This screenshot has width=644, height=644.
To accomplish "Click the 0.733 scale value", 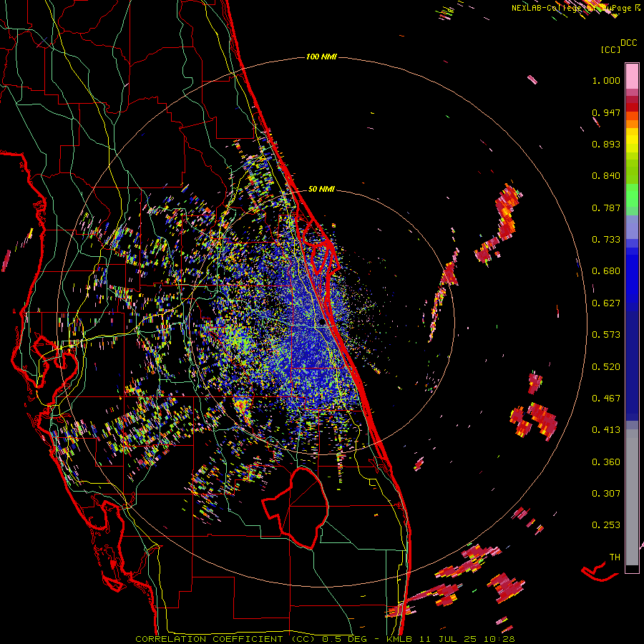I will 606,240.
